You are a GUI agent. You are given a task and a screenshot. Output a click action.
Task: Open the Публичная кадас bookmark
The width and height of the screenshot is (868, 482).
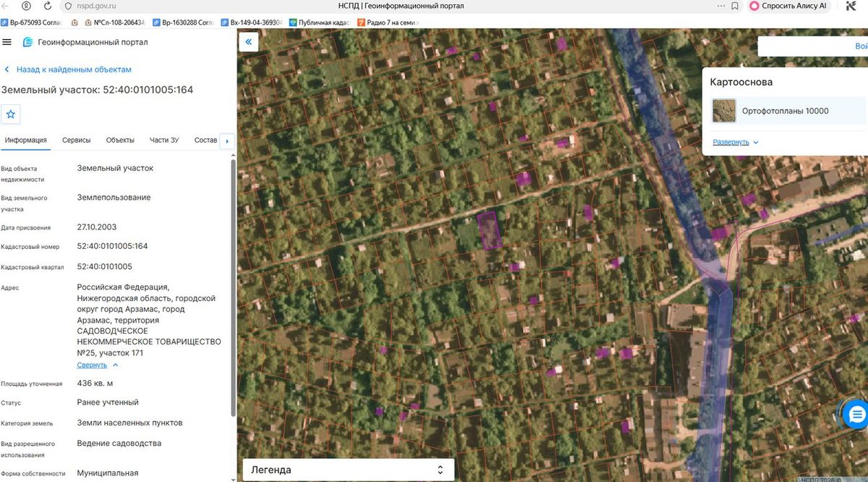coord(320,22)
